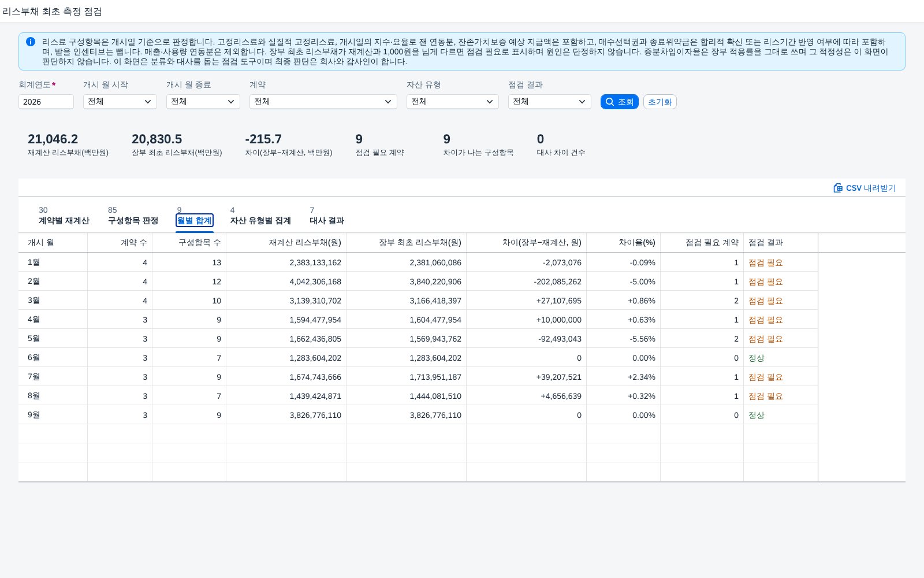Screen dimensions: 924x578
Task: Click the 점검 결과 column header
Action: click(x=781, y=243)
